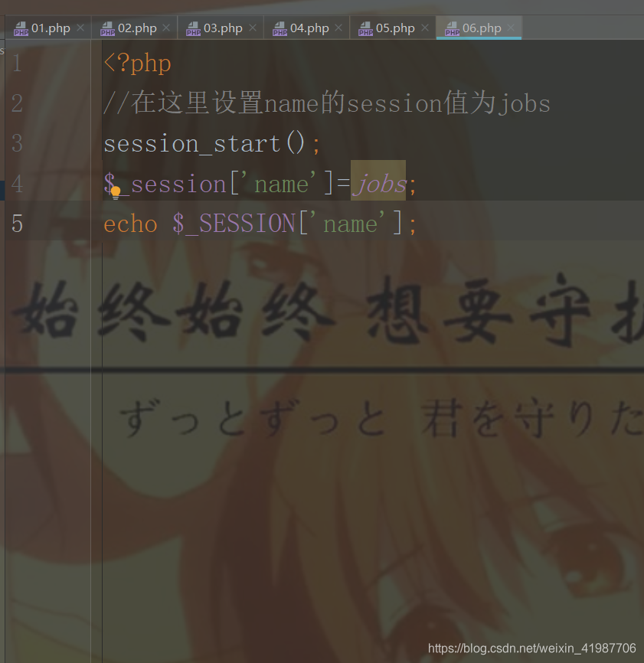Click the PHP file icon on 05.php tab
Screen dimensions: 644x663
(365, 29)
